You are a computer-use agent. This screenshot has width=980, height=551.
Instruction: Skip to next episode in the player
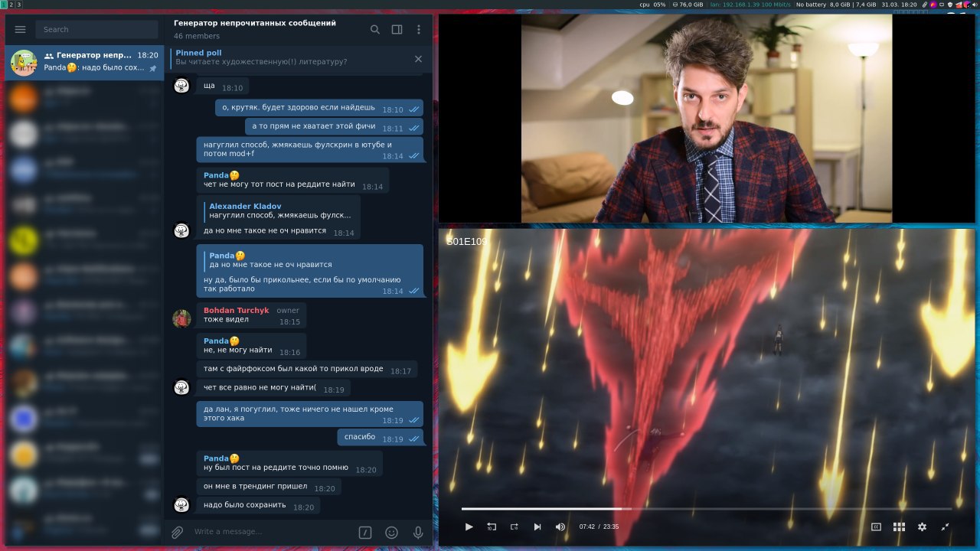click(x=537, y=527)
